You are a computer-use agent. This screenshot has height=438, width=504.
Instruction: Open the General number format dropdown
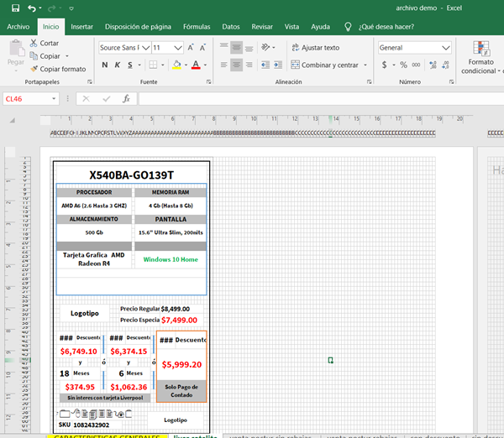point(447,48)
